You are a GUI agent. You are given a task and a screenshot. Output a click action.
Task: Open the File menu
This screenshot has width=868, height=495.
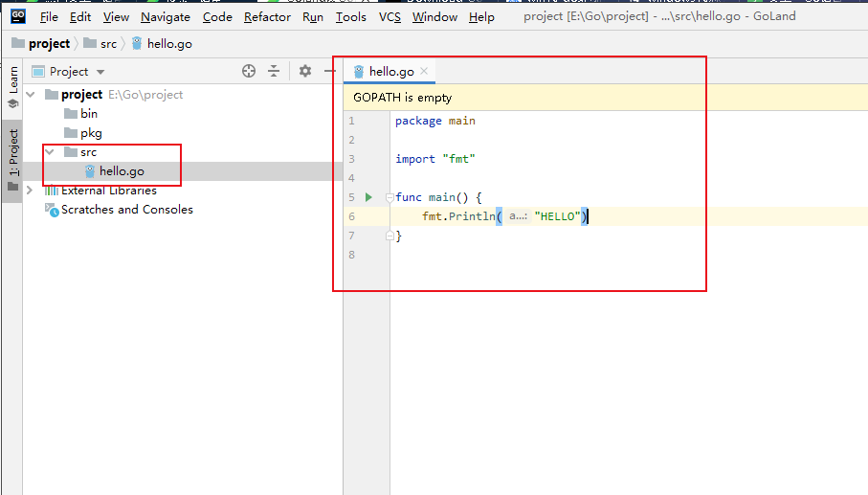[49, 17]
